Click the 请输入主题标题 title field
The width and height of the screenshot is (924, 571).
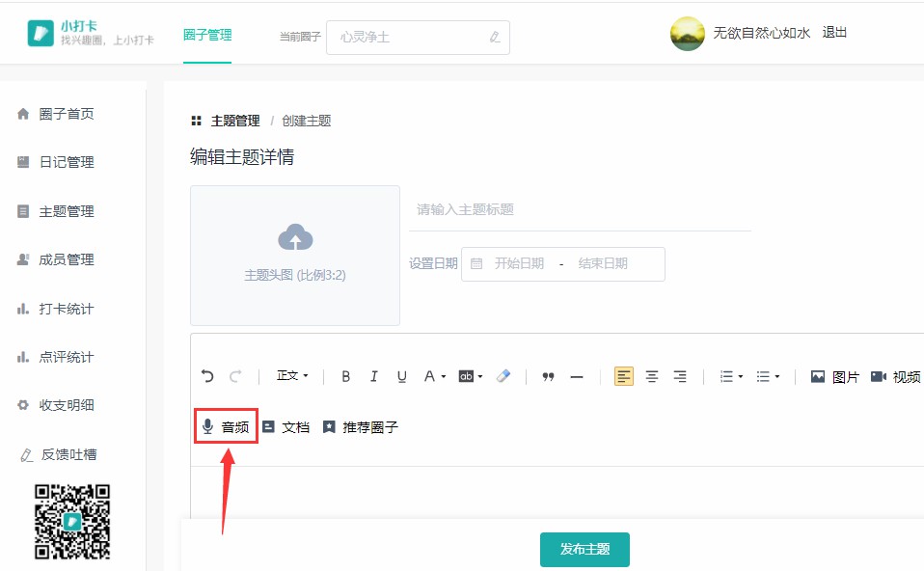coord(580,209)
